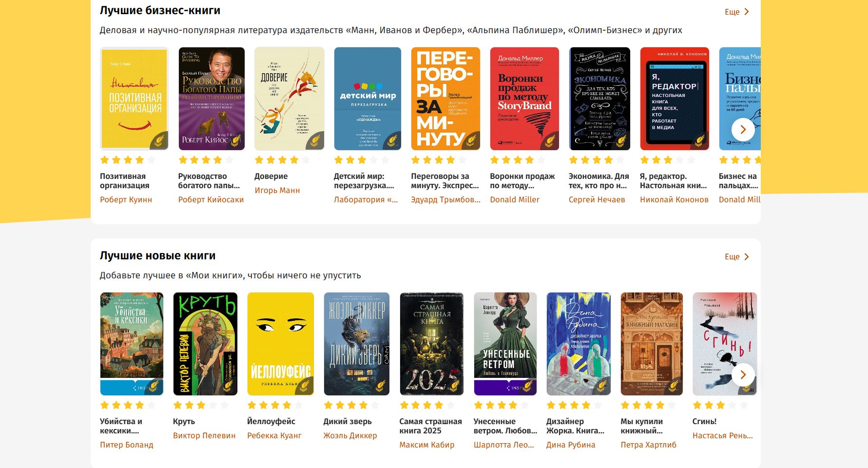Image resolution: width=868 pixels, height=468 pixels.
Task: Open the 'Доверие' book cover
Action: [x=289, y=98]
